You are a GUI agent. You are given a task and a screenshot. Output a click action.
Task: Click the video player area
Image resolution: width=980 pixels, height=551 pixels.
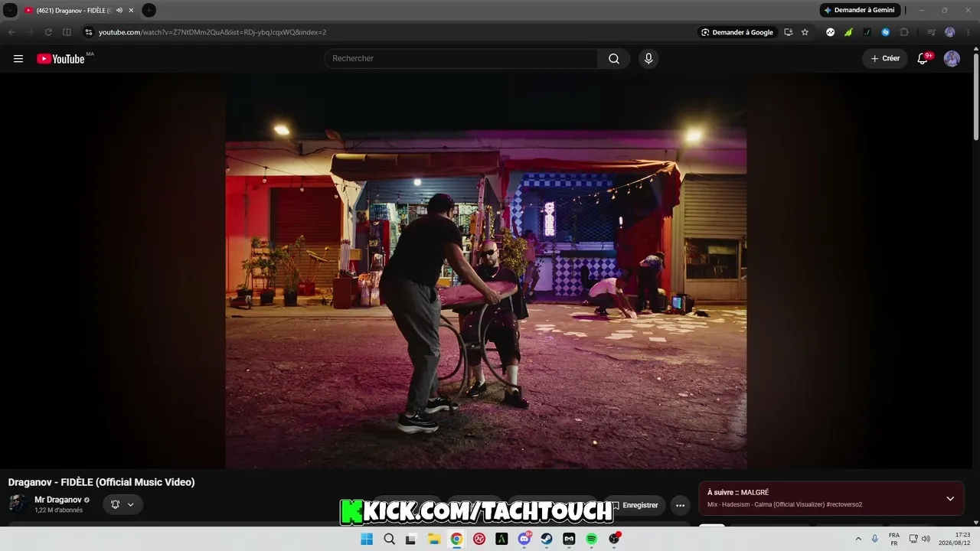tap(486, 271)
